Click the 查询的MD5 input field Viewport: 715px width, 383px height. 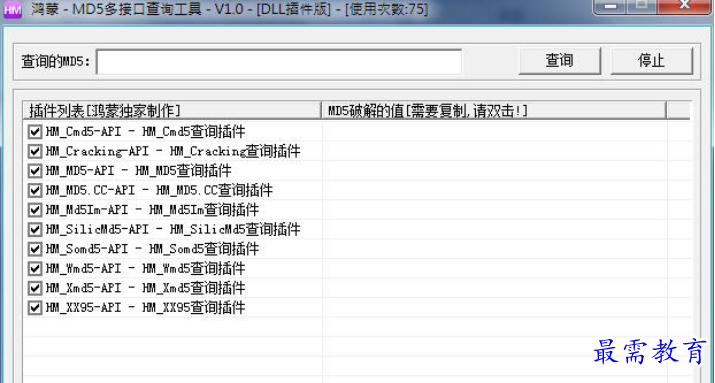point(279,62)
